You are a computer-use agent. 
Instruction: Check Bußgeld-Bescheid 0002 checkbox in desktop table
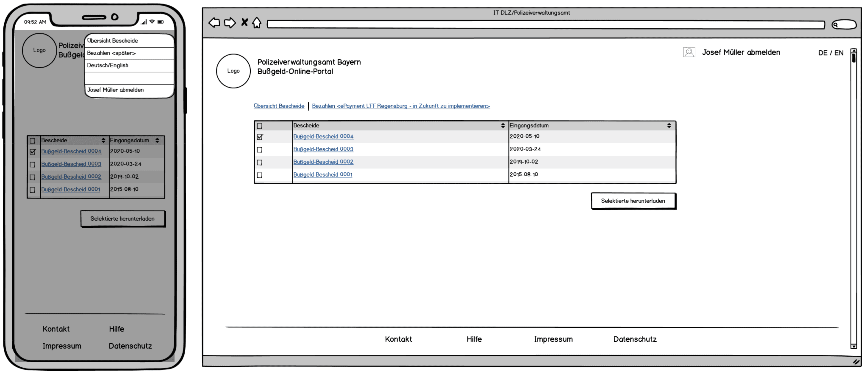pyautogui.click(x=259, y=163)
